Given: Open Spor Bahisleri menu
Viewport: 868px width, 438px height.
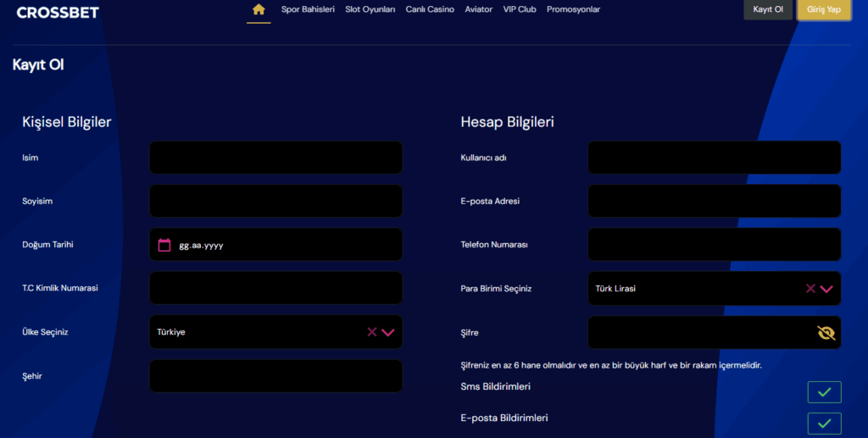Looking at the screenshot, I should 308,9.
